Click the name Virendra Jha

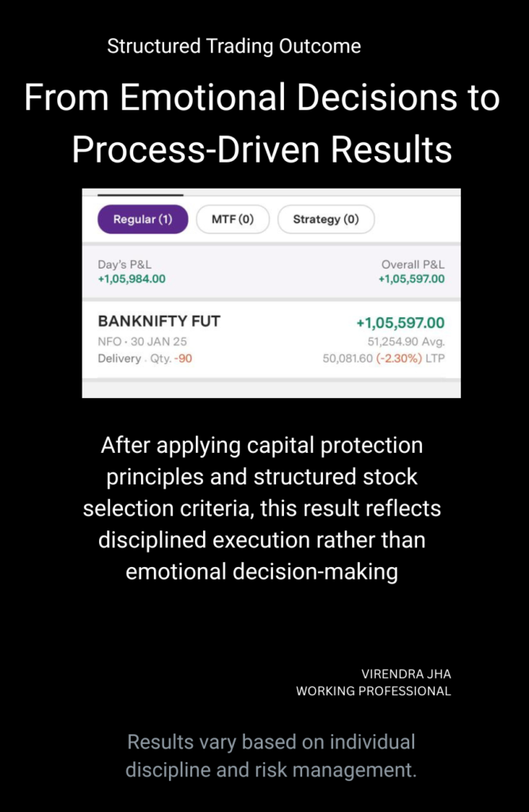pos(406,674)
